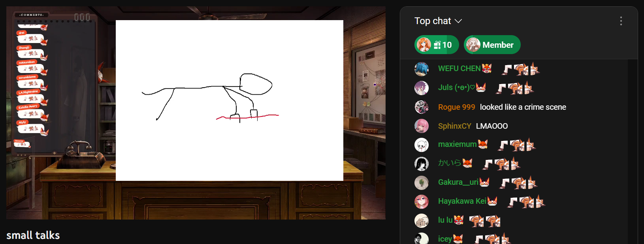Viewport: 644px width, 244px height.
Task: Click the video title "small talks"
Action: point(33,235)
